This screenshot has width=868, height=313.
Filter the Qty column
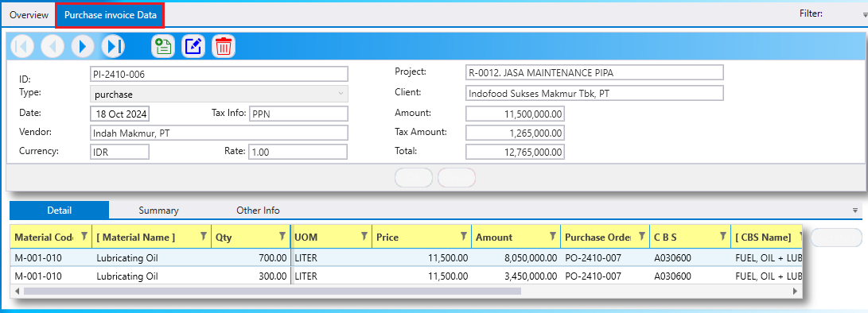click(x=282, y=237)
